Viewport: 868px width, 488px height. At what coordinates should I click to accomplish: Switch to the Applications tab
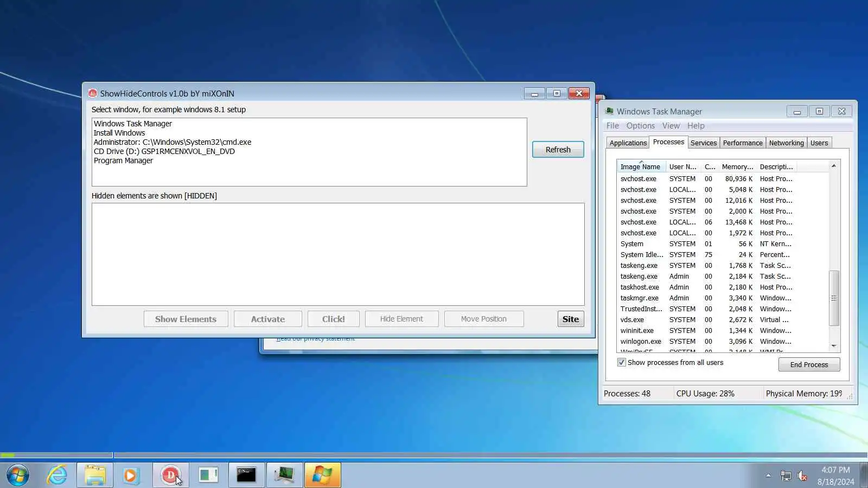(628, 143)
